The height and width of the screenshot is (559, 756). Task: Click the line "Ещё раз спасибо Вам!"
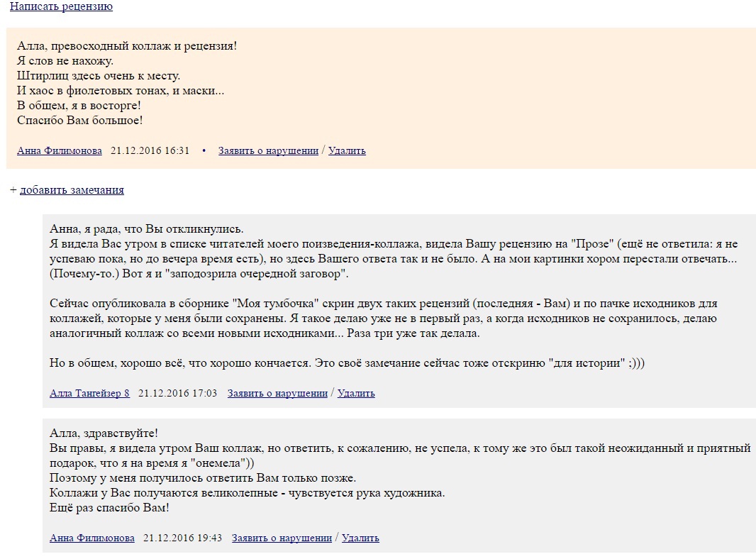tap(109, 508)
